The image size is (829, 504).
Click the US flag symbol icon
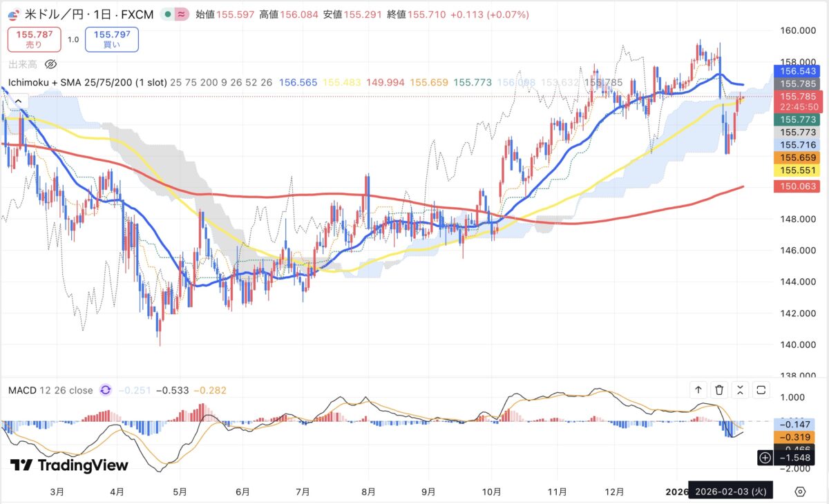pos(14,14)
